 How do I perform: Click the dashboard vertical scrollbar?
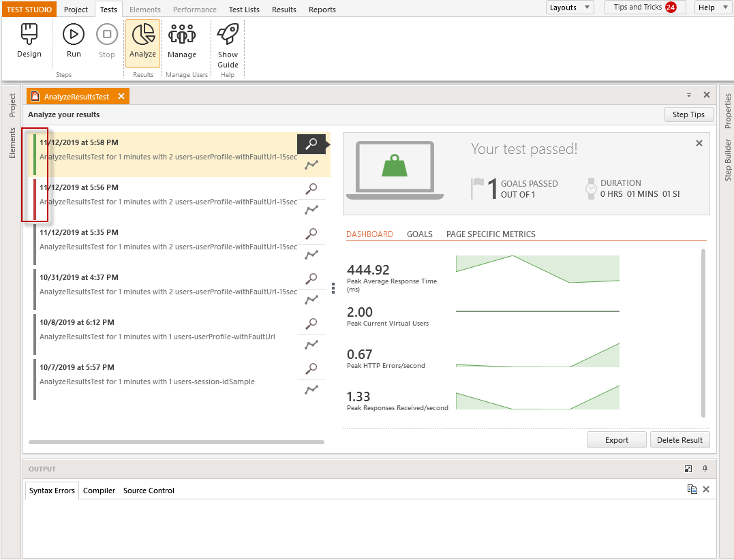point(703,332)
